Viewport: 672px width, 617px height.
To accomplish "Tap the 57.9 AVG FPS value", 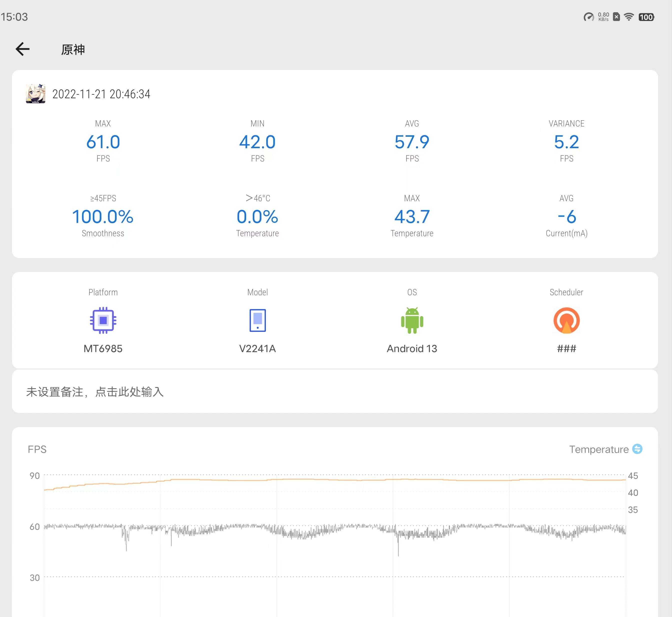I will tap(412, 142).
